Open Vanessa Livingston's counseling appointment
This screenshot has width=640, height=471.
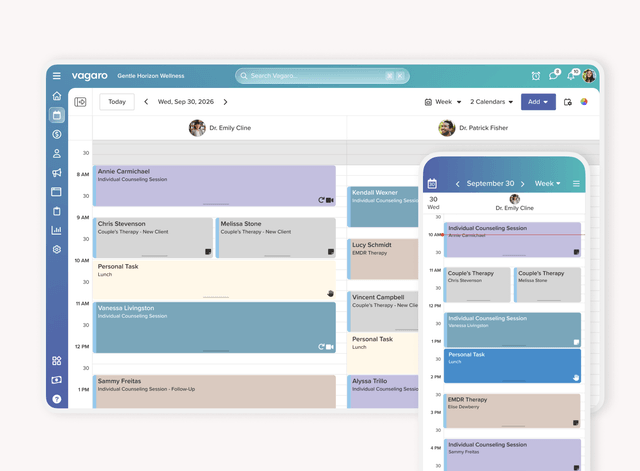tap(214, 327)
